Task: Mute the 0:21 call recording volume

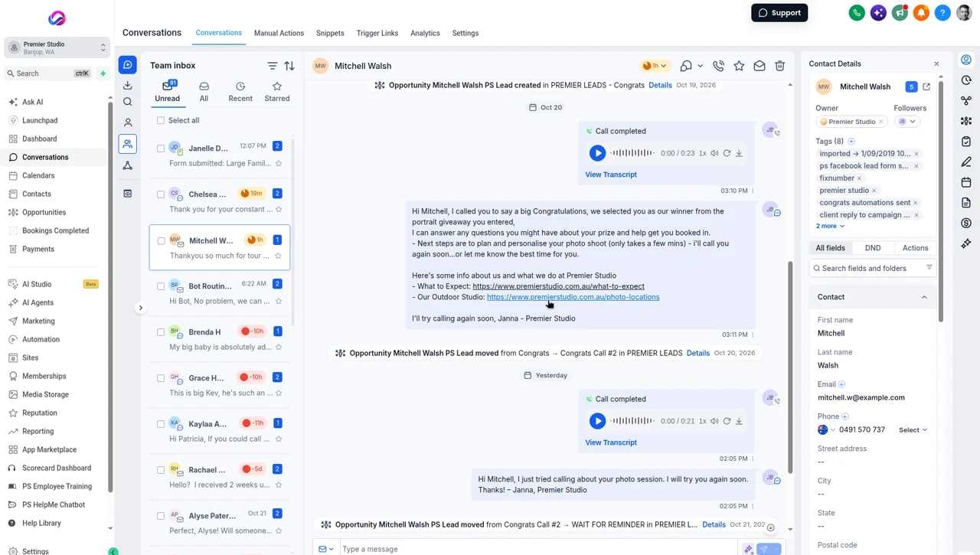Action: pyautogui.click(x=714, y=421)
